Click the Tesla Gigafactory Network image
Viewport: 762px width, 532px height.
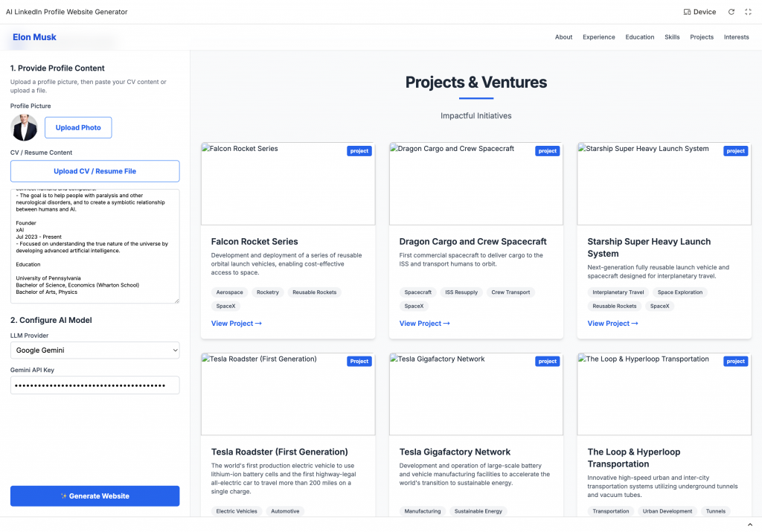[476, 394]
